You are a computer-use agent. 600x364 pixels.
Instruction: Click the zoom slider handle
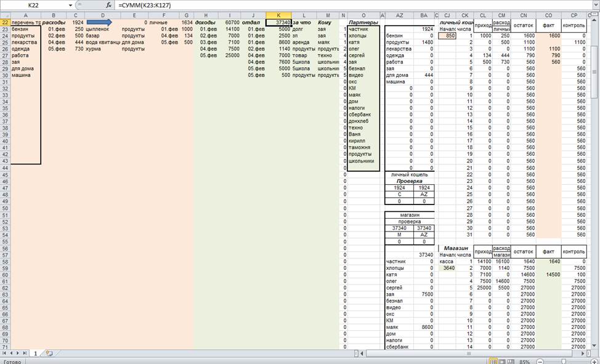click(564, 362)
